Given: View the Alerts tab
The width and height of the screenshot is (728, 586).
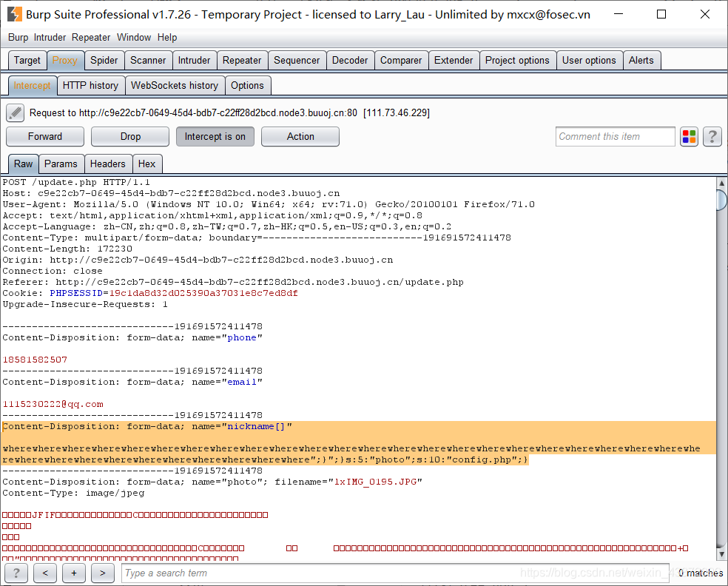Looking at the screenshot, I should tap(641, 61).
